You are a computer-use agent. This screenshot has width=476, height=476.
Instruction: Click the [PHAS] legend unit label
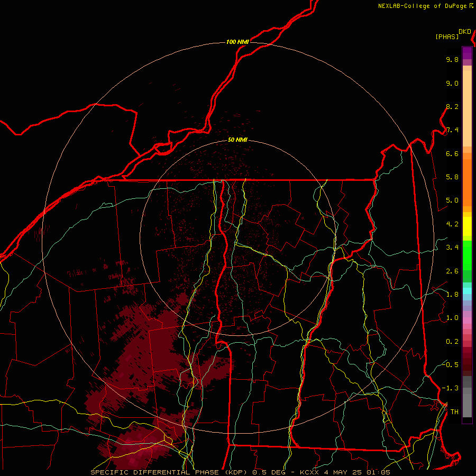pos(447,37)
